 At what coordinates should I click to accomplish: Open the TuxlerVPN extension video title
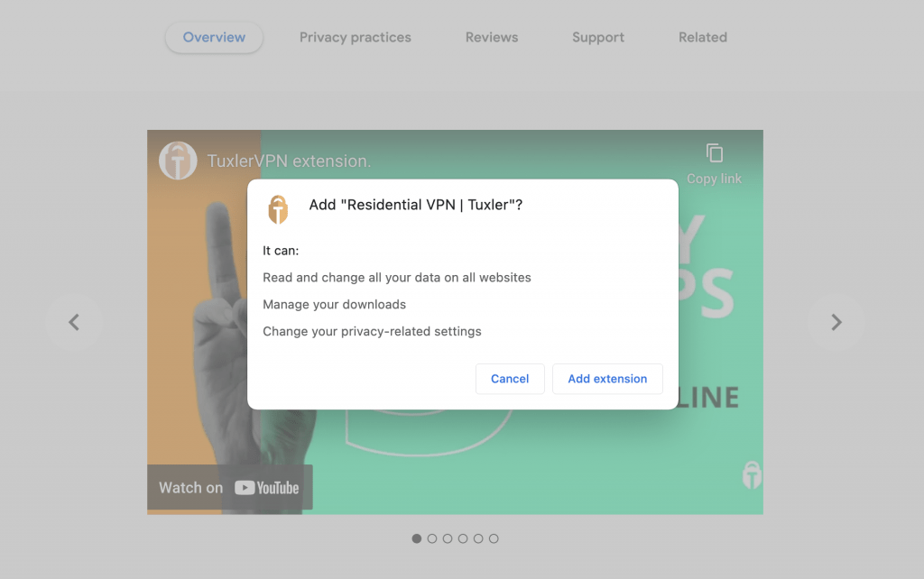click(x=289, y=161)
